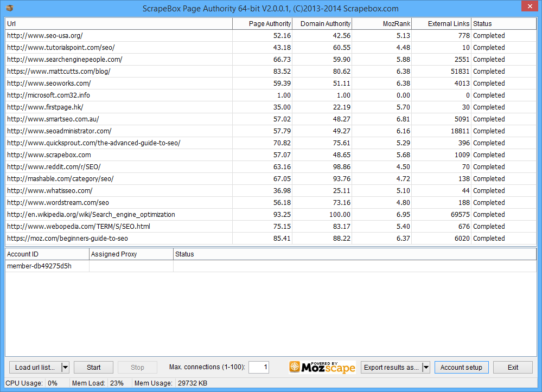The width and height of the screenshot is (542, 392).
Task: Click the External Links column header
Action: pyautogui.click(x=442, y=24)
